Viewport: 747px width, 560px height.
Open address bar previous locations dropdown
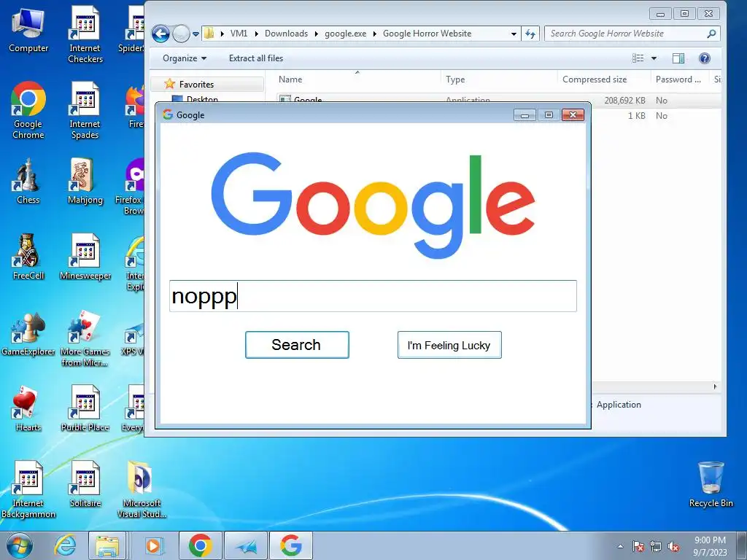click(514, 34)
